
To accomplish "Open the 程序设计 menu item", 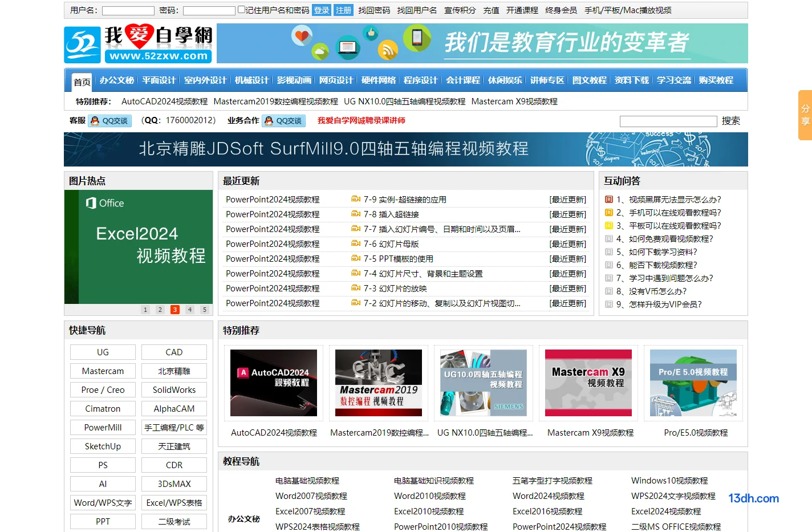I will [420, 80].
